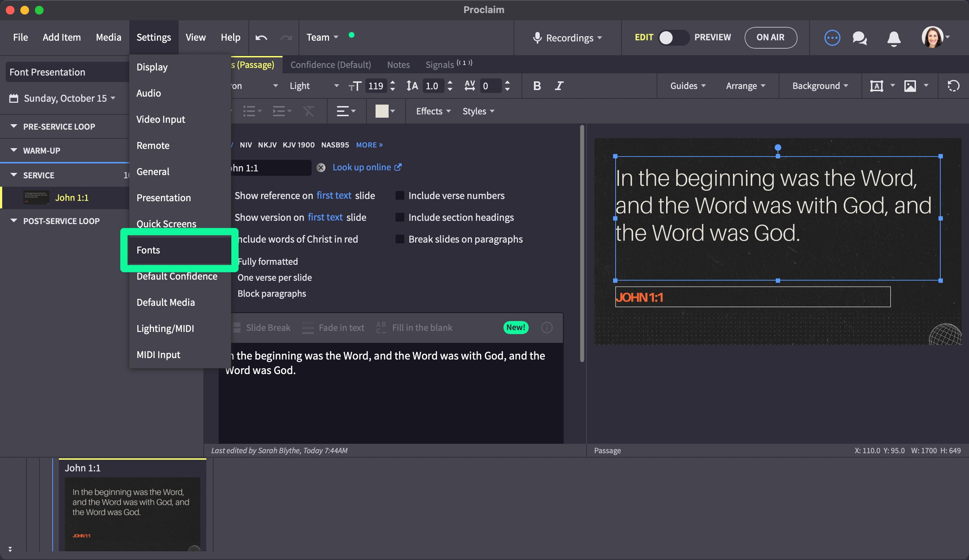
Task: Increase font size with stepper arrow
Action: (x=392, y=82)
